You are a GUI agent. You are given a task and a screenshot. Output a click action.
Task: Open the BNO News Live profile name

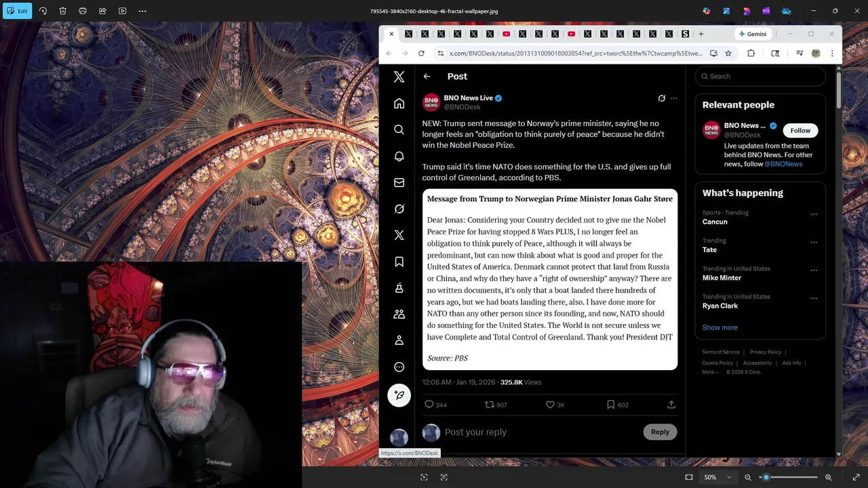[468, 98]
